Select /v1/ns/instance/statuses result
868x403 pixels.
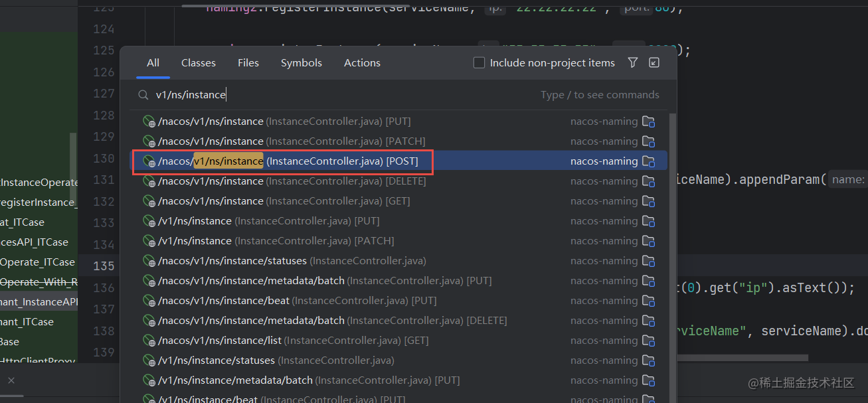(398, 361)
